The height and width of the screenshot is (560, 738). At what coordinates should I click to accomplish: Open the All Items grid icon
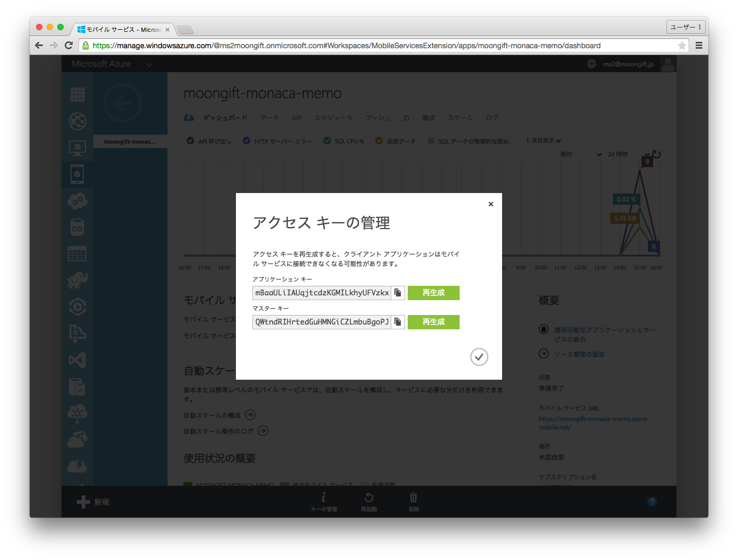(x=77, y=94)
